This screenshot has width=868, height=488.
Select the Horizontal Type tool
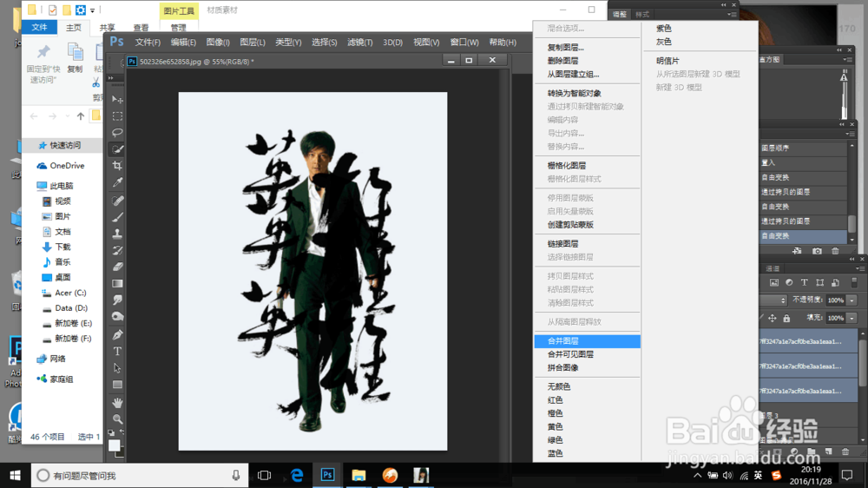[x=117, y=351]
